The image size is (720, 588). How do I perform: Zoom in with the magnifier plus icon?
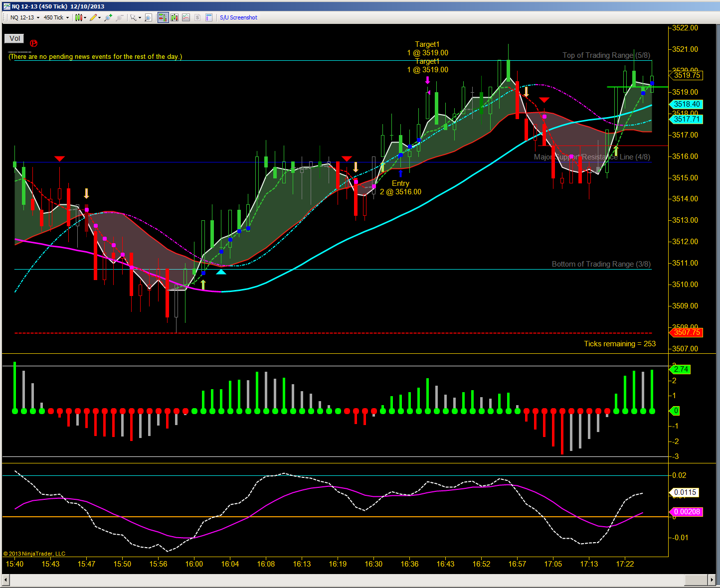[109, 17]
